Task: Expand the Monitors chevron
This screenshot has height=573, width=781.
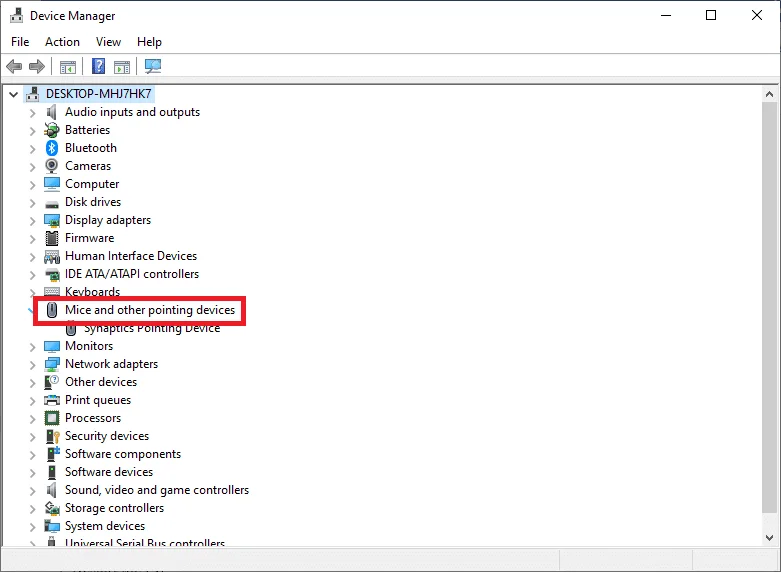Action: coord(32,347)
